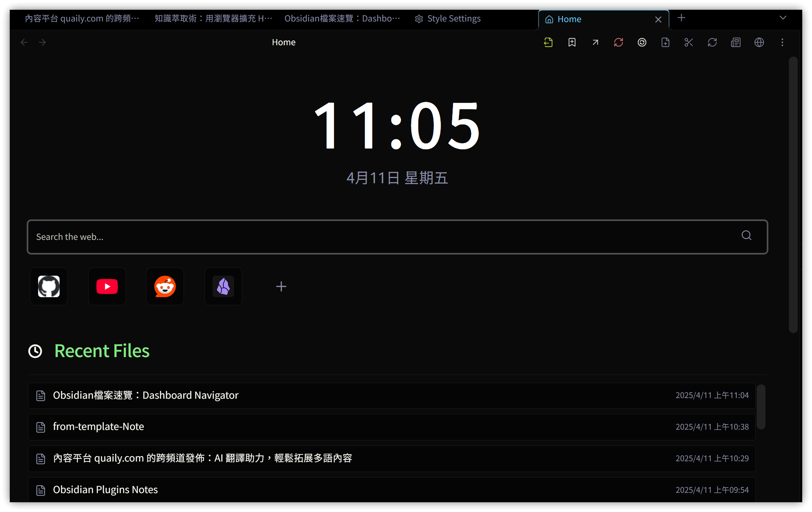Viewport: 812px width, 512px height.
Task: Open the three-dot more options menu
Action: click(x=782, y=42)
